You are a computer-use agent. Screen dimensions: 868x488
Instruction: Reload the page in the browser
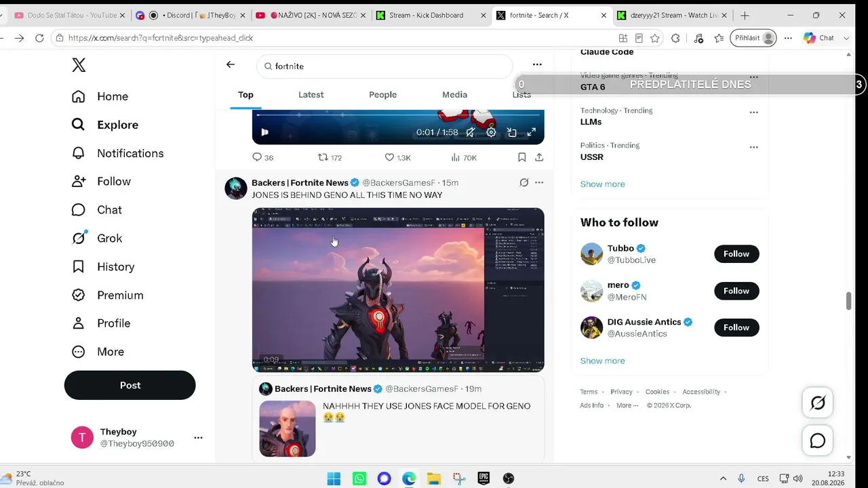click(x=39, y=38)
